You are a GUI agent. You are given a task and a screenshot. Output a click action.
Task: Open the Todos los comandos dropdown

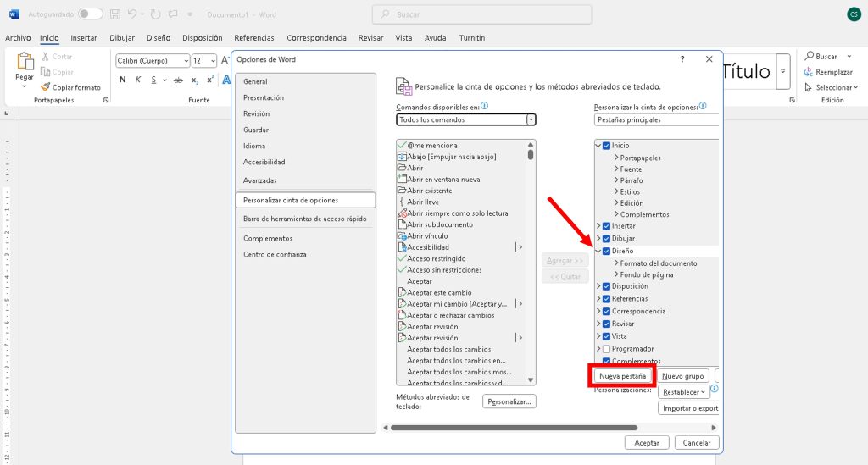(531, 119)
